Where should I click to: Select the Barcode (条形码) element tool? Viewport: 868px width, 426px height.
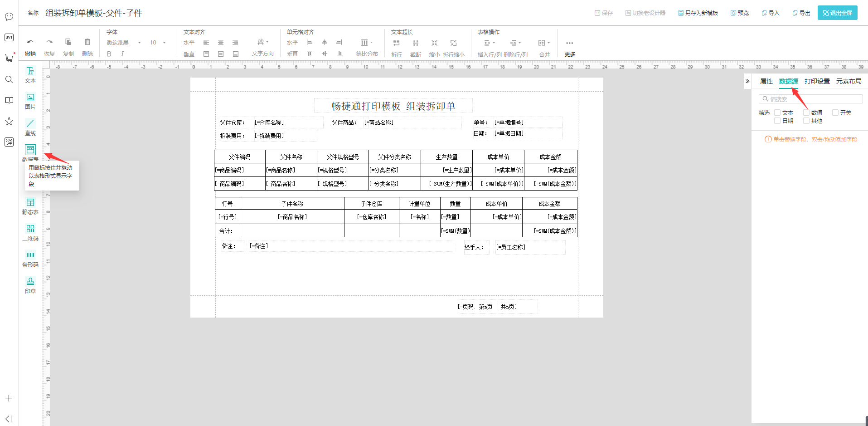pyautogui.click(x=30, y=259)
